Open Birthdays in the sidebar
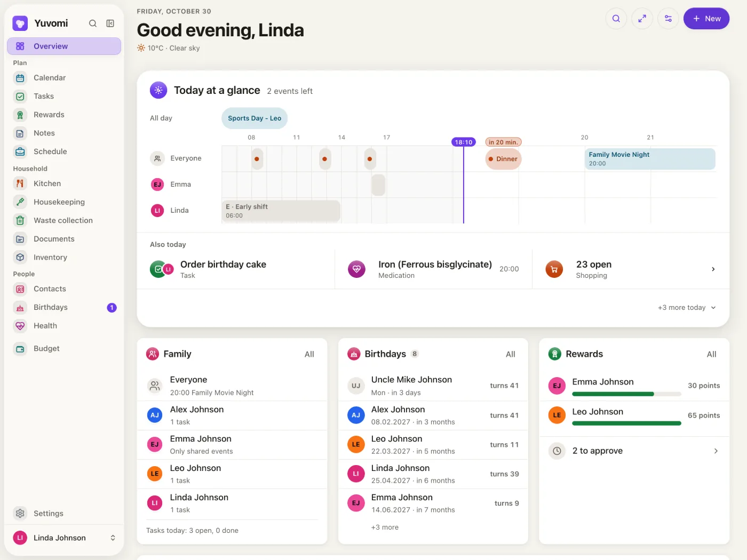Image resolution: width=747 pixels, height=560 pixels. click(64, 307)
